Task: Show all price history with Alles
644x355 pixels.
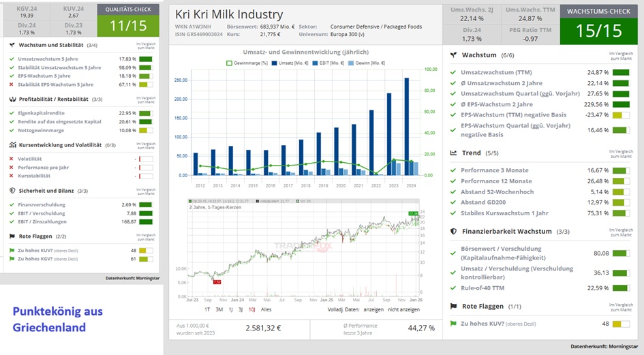Action: click(x=268, y=309)
